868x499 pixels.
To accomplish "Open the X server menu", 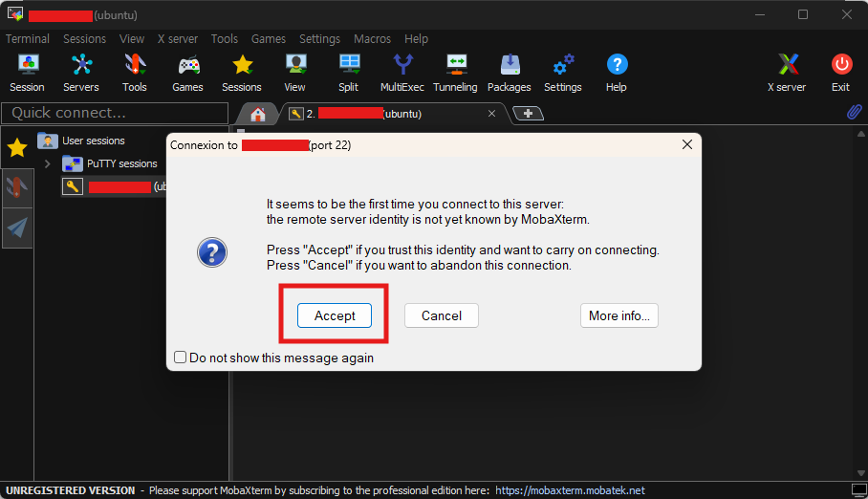I will (178, 39).
